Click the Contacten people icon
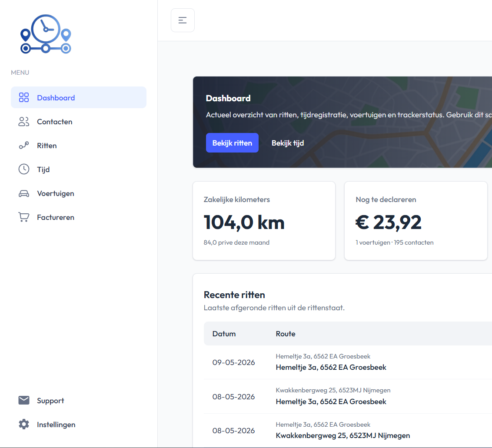Image resolution: width=492 pixels, height=448 pixels. point(24,121)
